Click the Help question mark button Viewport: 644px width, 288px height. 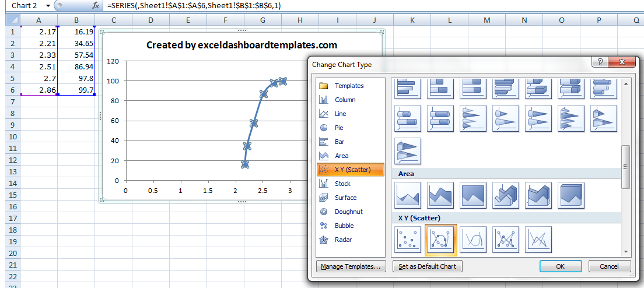click(599, 62)
